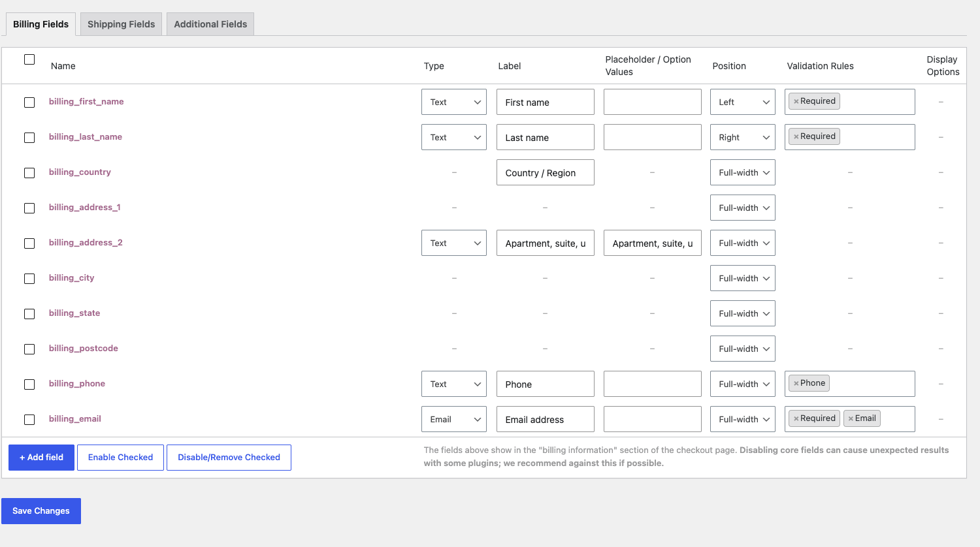Click the billing_phone placeholder field

click(x=653, y=384)
